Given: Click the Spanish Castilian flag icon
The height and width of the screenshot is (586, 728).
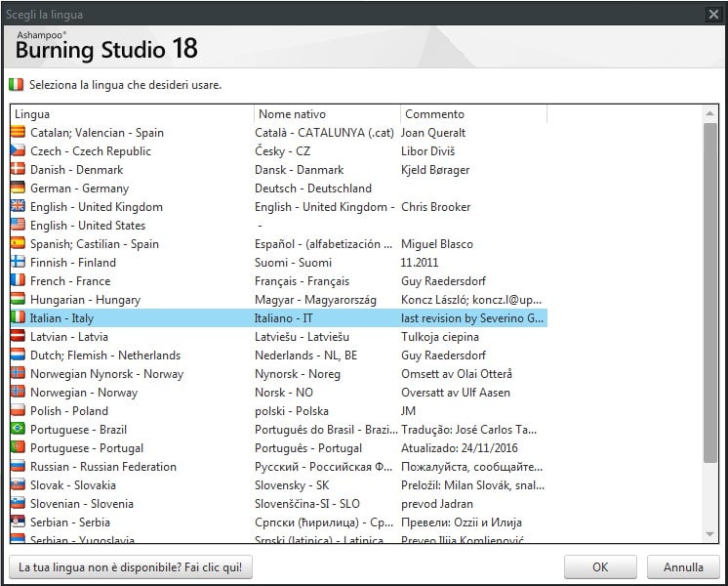Looking at the screenshot, I should click(x=19, y=243).
